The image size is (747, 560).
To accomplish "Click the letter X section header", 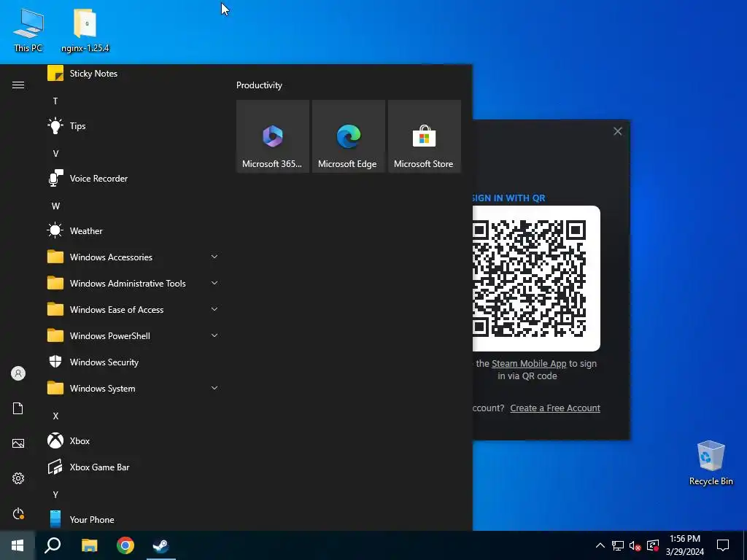I will click(x=55, y=416).
